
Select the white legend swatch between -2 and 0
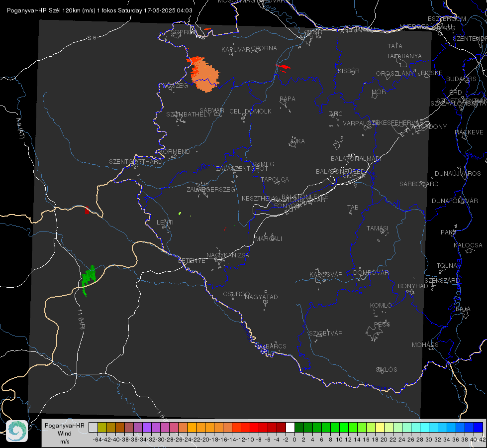tap(290, 427)
